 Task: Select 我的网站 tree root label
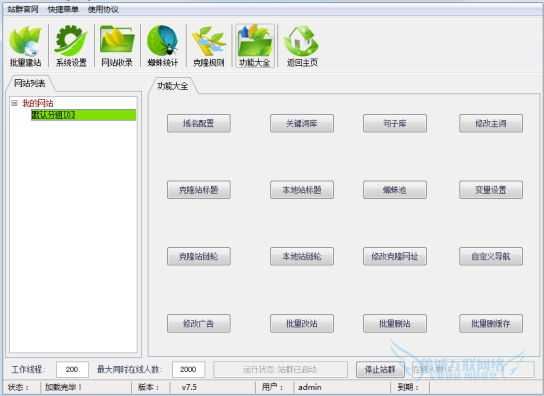pos(37,103)
